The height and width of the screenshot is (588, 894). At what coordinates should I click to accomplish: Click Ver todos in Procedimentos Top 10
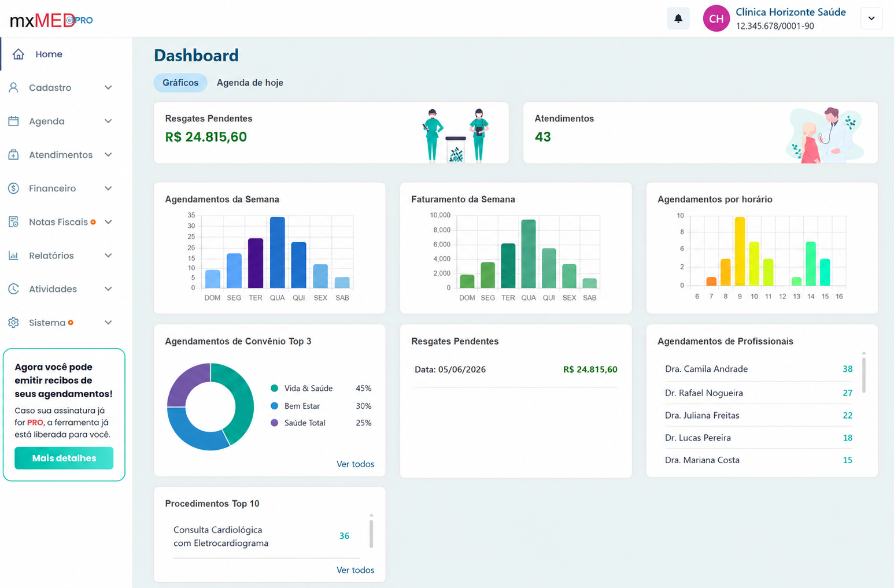click(x=355, y=570)
